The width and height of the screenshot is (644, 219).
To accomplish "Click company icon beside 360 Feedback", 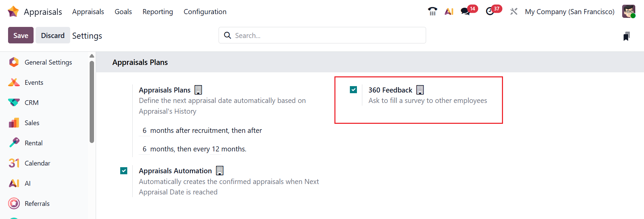I will [x=420, y=90].
